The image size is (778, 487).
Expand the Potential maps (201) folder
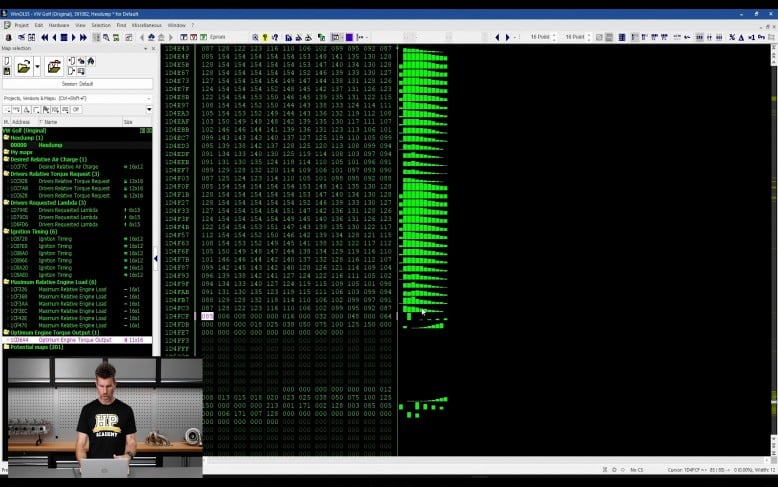(6, 347)
